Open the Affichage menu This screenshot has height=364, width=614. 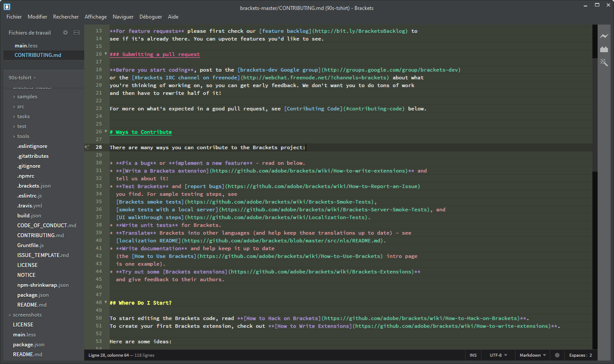[x=95, y=17]
